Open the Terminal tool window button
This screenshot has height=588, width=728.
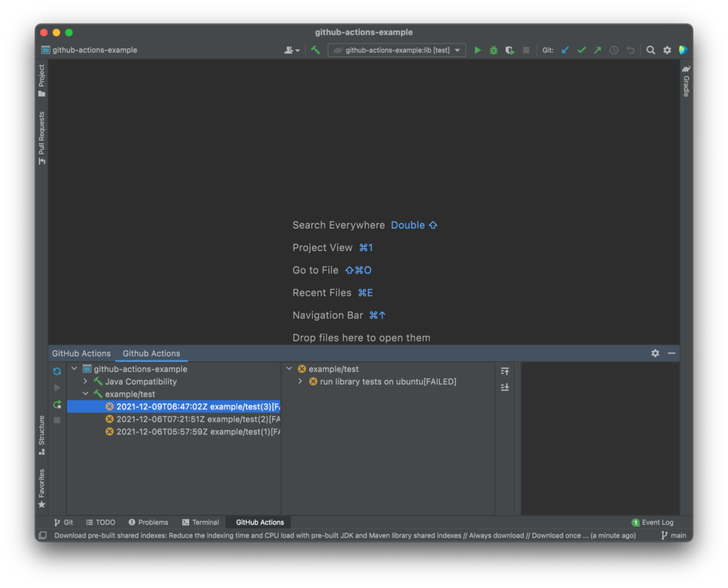click(x=200, y=522)
